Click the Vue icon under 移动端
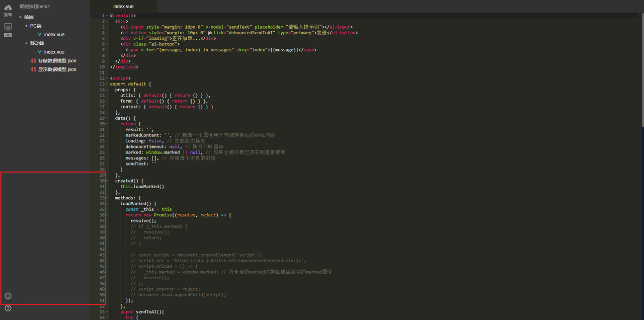The image size is (644, 320). [39, 52]
